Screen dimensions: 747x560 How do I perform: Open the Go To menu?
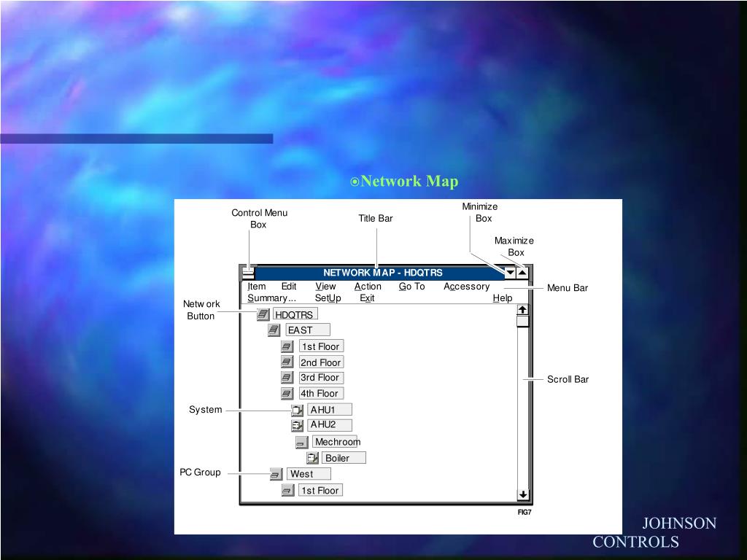[x=411, y=286]
